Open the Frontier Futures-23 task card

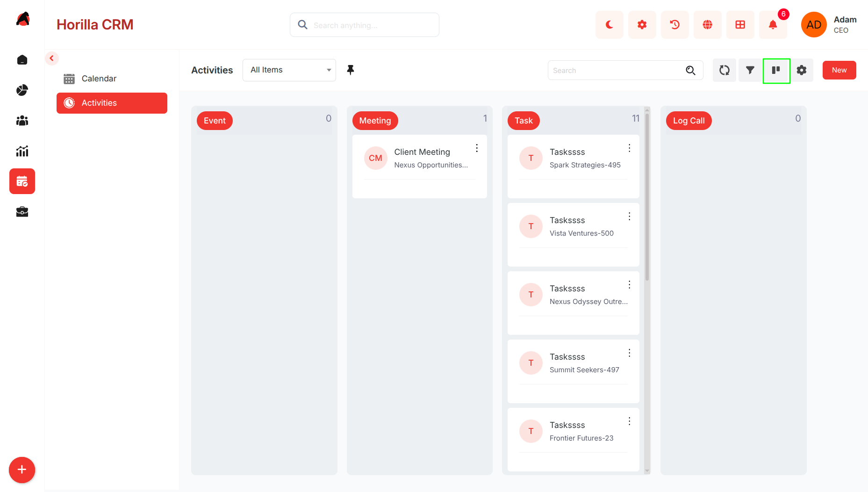pyautogui.click(x=573, y=440)
